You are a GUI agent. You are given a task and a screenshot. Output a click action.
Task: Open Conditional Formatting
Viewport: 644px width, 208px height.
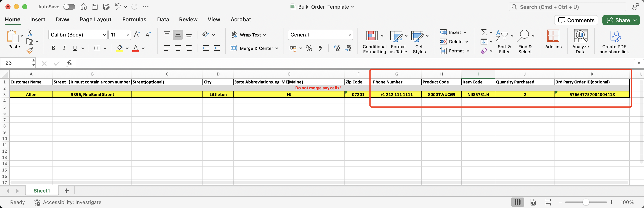pyautogui.click(x=375, y=42)
